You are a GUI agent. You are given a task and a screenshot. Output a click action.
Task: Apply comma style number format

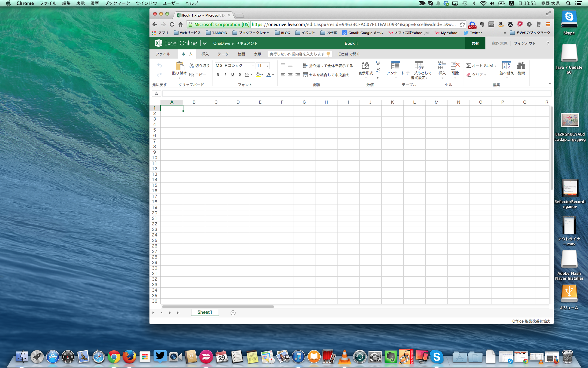[378, 78]
